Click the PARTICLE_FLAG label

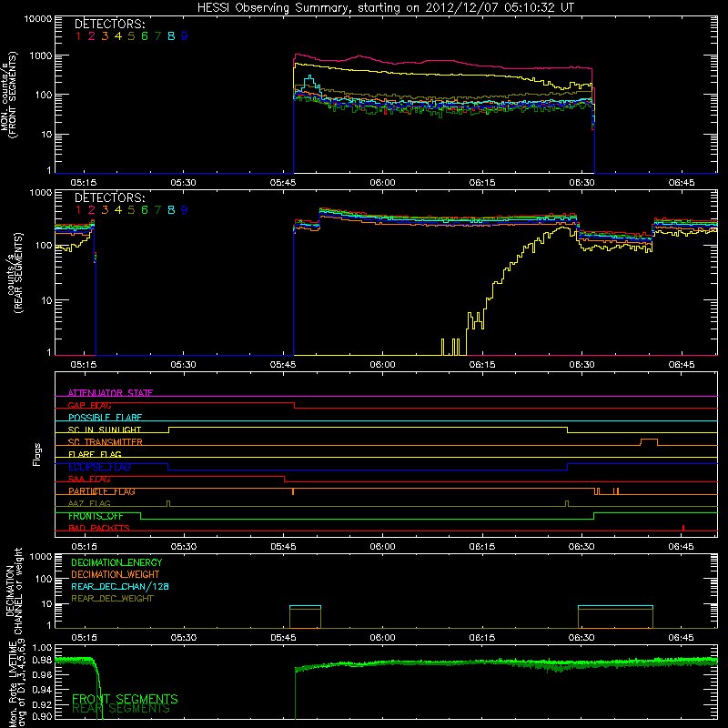(x=102, y=491)
